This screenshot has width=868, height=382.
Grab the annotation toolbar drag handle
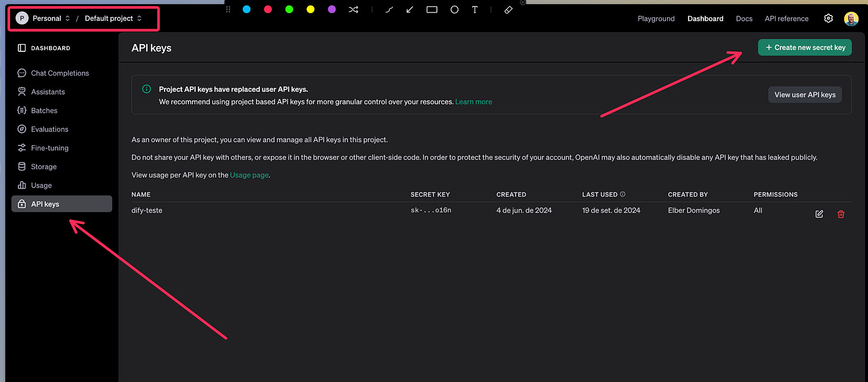point(228,10)
